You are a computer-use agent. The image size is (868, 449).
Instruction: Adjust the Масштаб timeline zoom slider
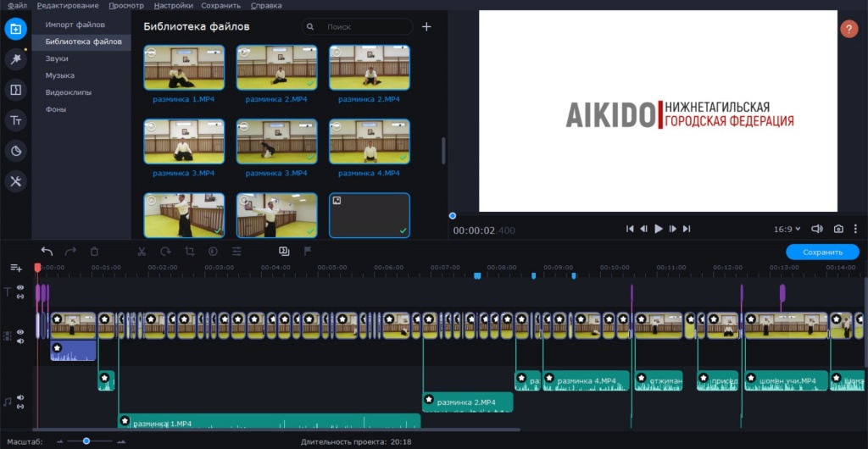[86, 441]
